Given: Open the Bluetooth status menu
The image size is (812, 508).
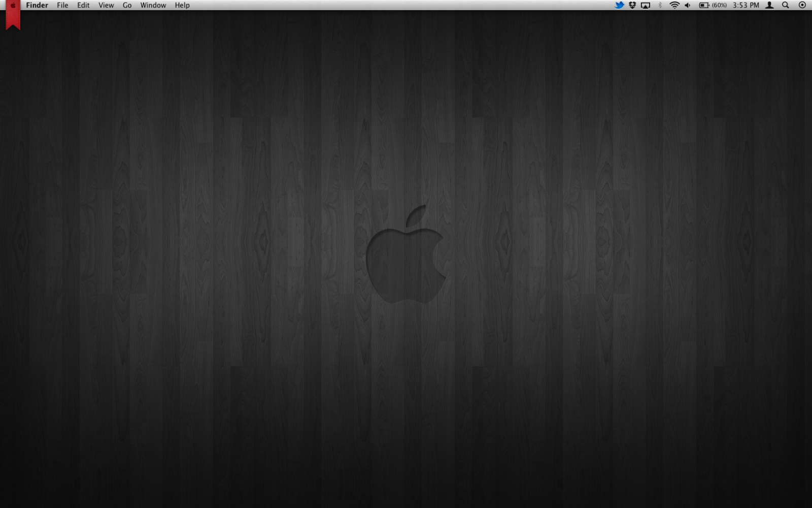Looking at the screenshot, I should click(x=660, y=5).
